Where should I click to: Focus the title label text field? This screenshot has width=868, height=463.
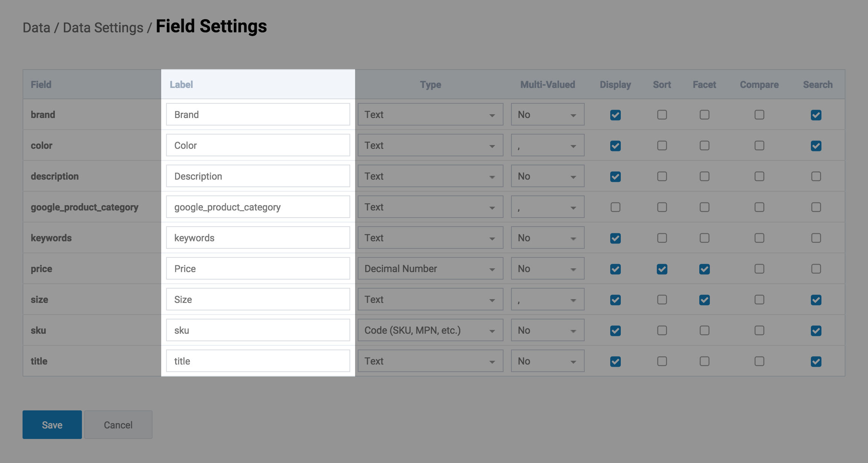[x=258, y=361]
